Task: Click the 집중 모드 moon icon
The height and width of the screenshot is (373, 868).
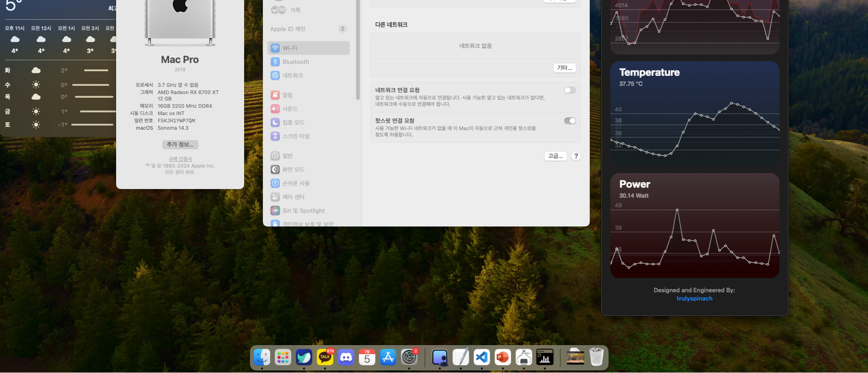Action: pos(275,122)
